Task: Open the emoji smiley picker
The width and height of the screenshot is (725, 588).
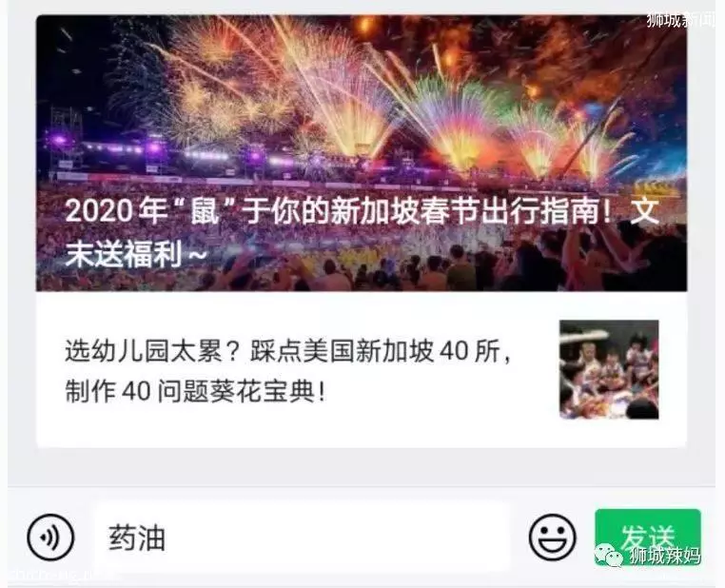Action: point(552,537)
